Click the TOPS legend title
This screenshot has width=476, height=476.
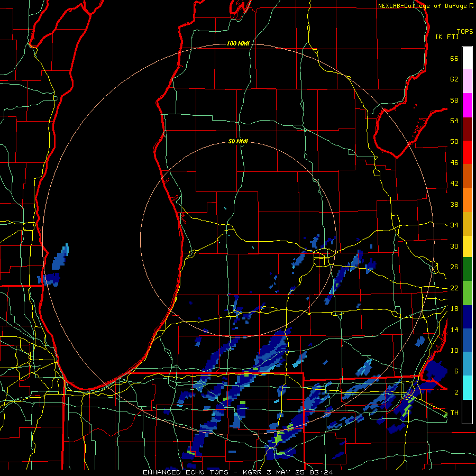(x=465, y=32)
